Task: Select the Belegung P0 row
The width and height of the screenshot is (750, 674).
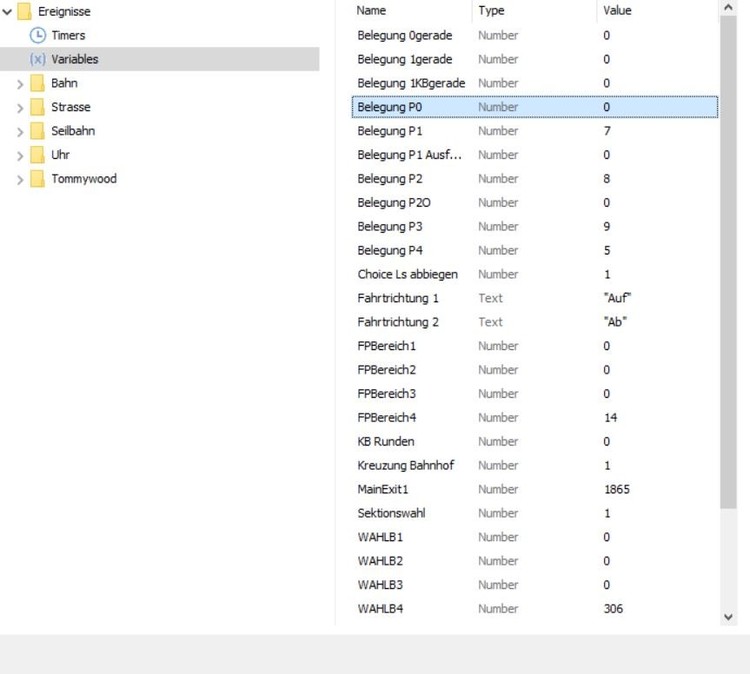Action: [535, 107]
